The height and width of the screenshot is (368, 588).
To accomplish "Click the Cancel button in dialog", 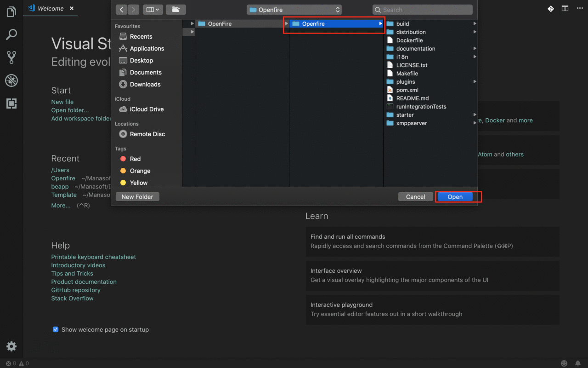I will pos(415,197).
